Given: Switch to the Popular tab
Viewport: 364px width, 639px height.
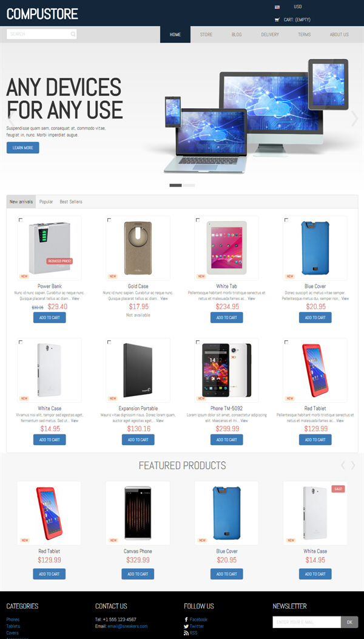Looking at the screenshot, I should coord(46,202).
